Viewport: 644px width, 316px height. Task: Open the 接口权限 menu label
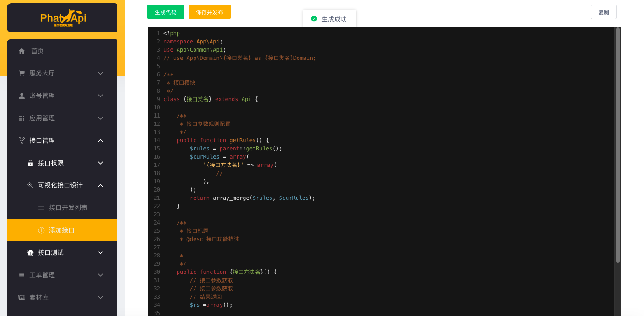tap(51, 163)
